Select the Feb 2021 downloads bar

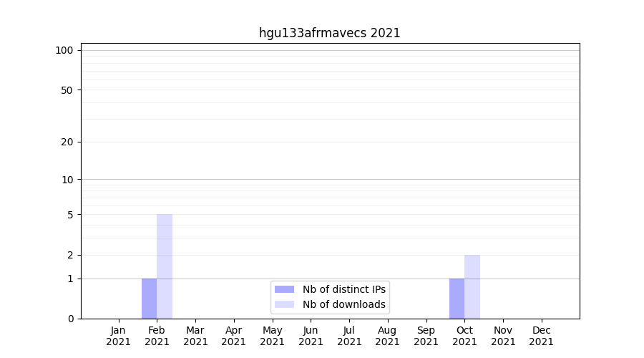coord(165,266)
